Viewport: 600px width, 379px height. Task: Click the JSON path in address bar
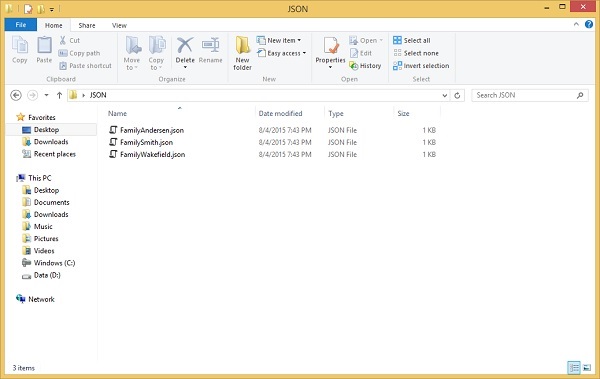pos(98,95)
